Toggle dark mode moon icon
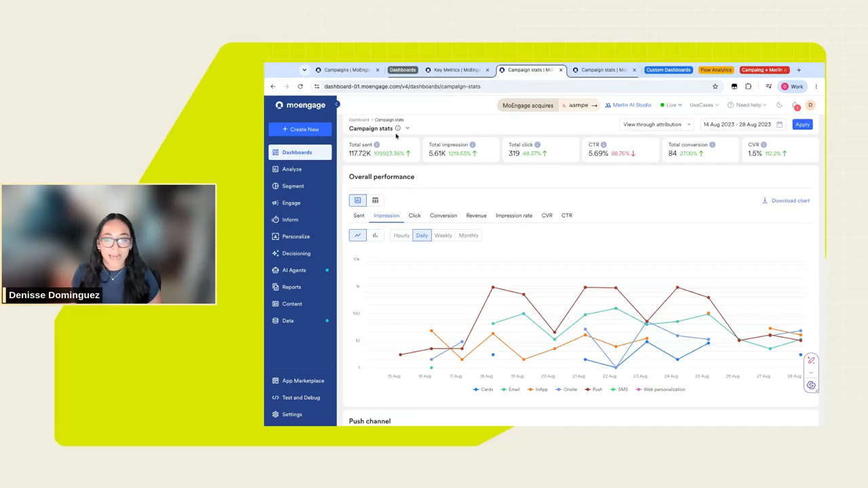This screenshot has width=868, height=488. click(x=779, y=105)
